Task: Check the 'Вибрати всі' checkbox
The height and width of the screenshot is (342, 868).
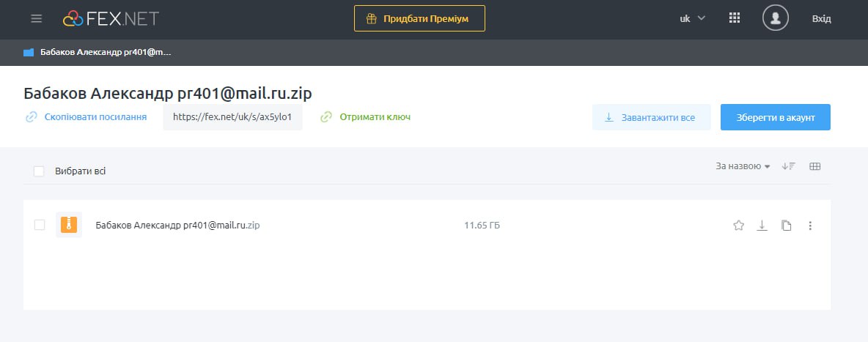Action: (x=39, y=171)
